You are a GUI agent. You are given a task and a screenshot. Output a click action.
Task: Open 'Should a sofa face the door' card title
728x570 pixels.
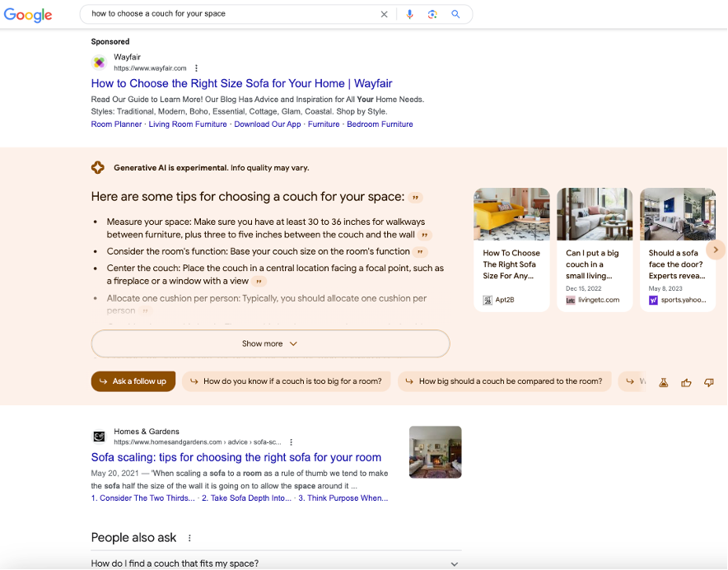click(677, 264)
